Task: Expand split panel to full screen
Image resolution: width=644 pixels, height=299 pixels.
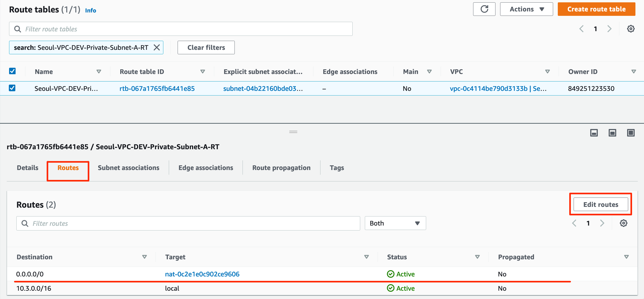Action: (631, 133)
